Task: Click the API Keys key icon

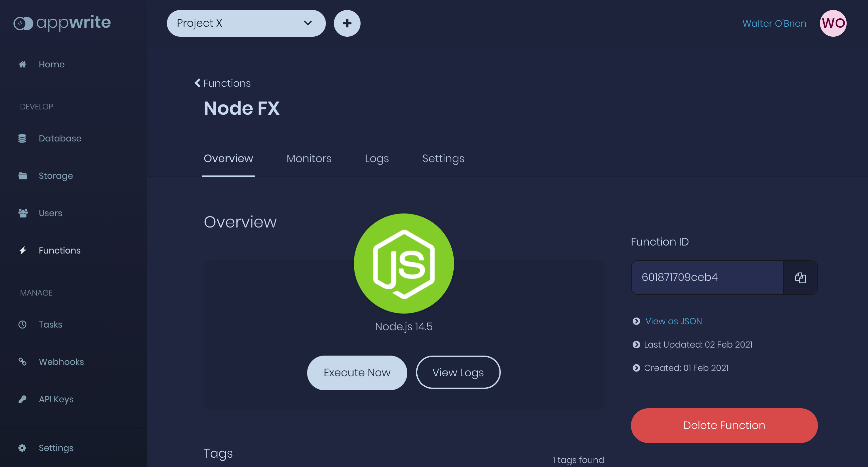Action: [22, 399]
